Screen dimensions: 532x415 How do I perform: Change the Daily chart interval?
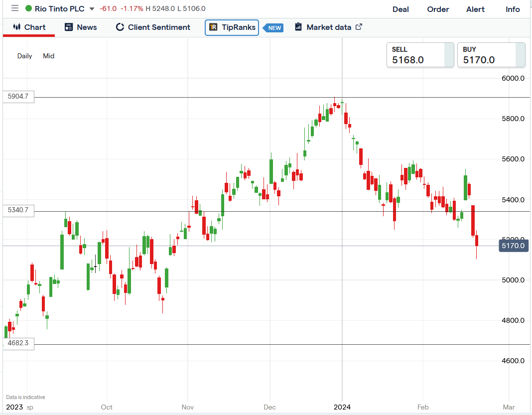tap(25, 56)
